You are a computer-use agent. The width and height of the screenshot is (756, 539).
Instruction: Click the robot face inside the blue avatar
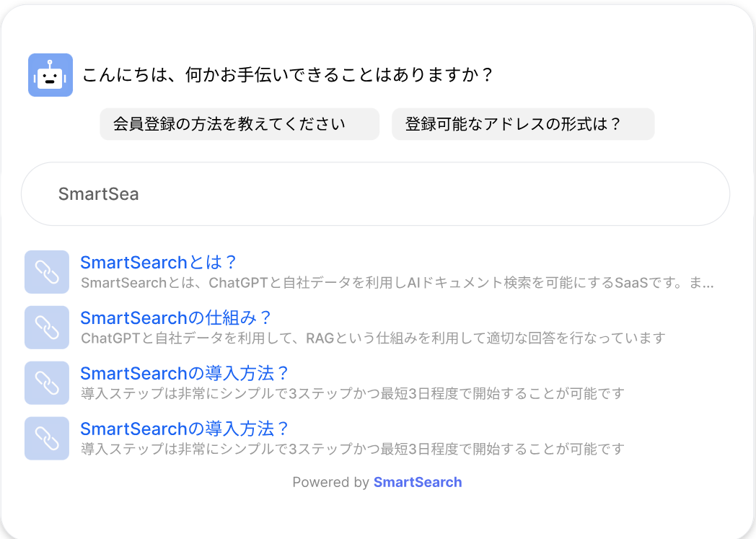click(x=50, y=74)
